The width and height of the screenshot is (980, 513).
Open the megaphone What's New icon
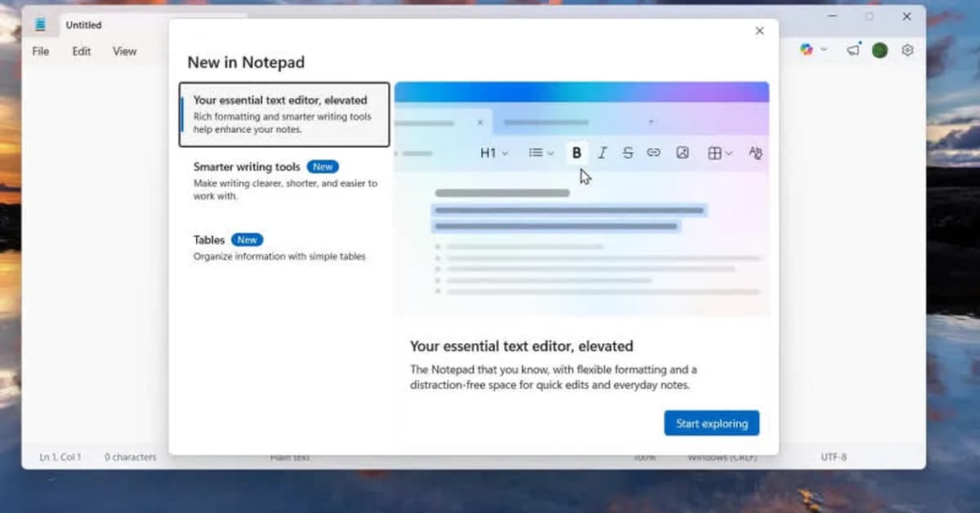click(x=853, y=50)
